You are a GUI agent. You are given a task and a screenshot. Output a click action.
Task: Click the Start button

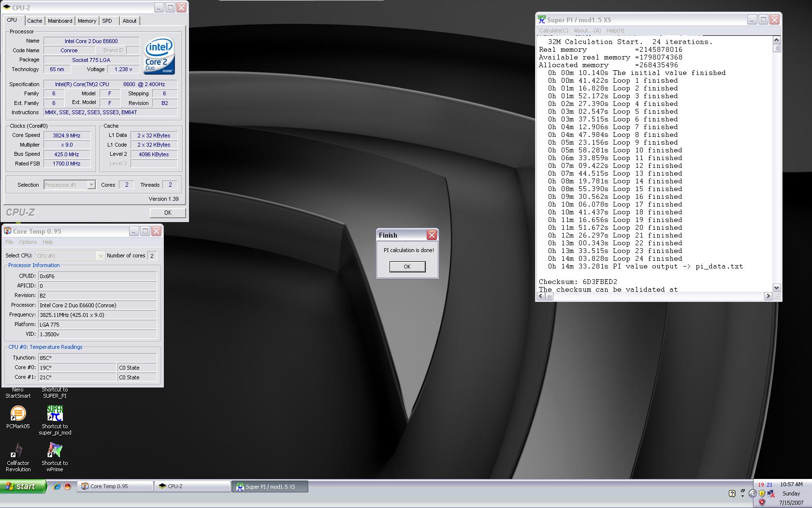(x=23, y=486)
